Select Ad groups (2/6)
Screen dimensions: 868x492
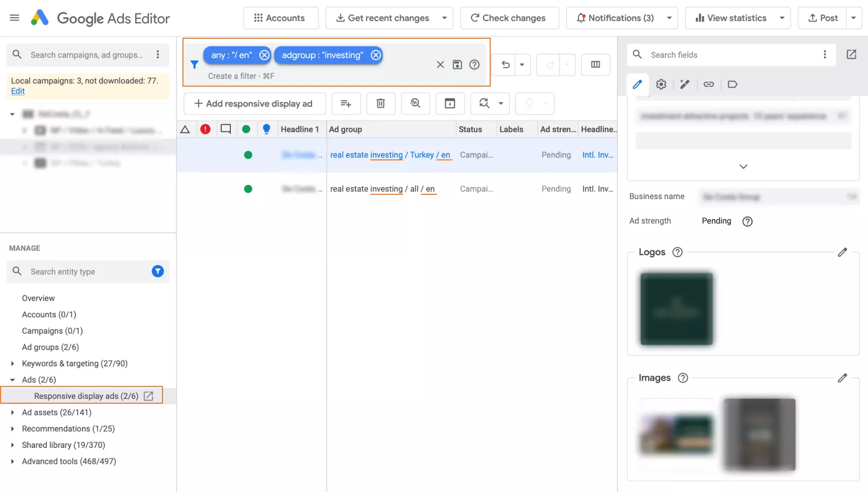(50, 347)
